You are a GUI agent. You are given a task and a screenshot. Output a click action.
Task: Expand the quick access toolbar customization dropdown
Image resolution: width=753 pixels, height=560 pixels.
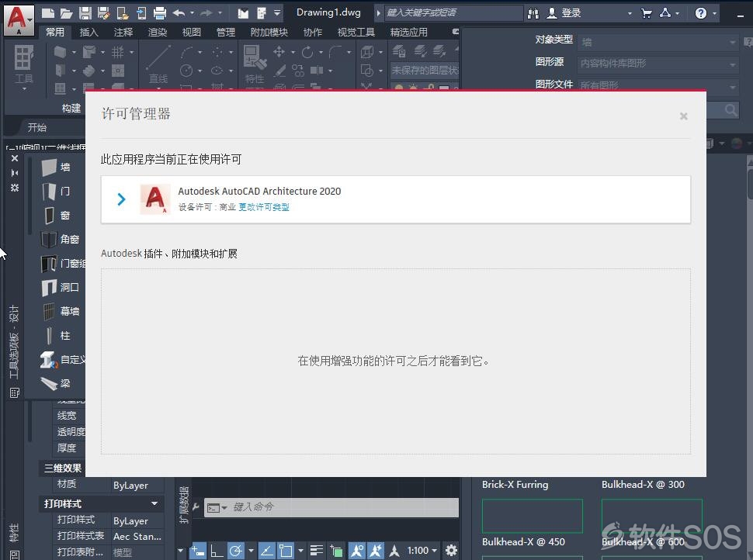click(277, 13)
